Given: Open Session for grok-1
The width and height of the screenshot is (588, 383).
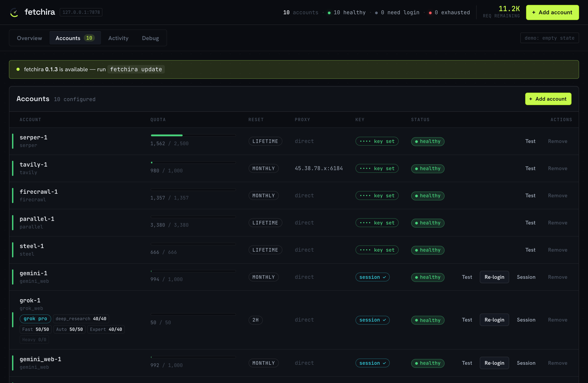Looking at the screenshot, I should point(526,320).
